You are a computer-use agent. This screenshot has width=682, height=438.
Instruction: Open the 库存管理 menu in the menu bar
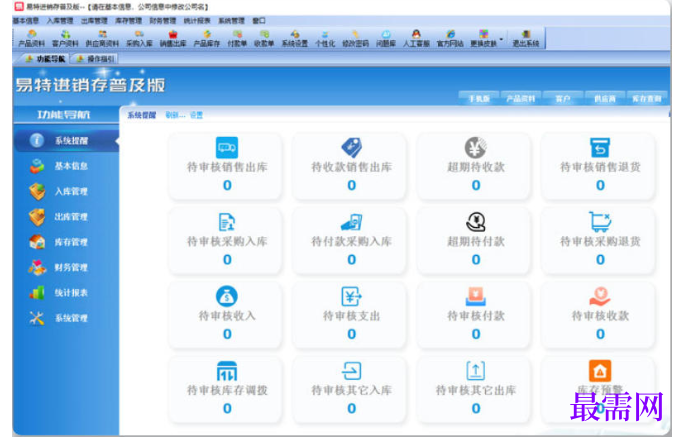[128, 20]
